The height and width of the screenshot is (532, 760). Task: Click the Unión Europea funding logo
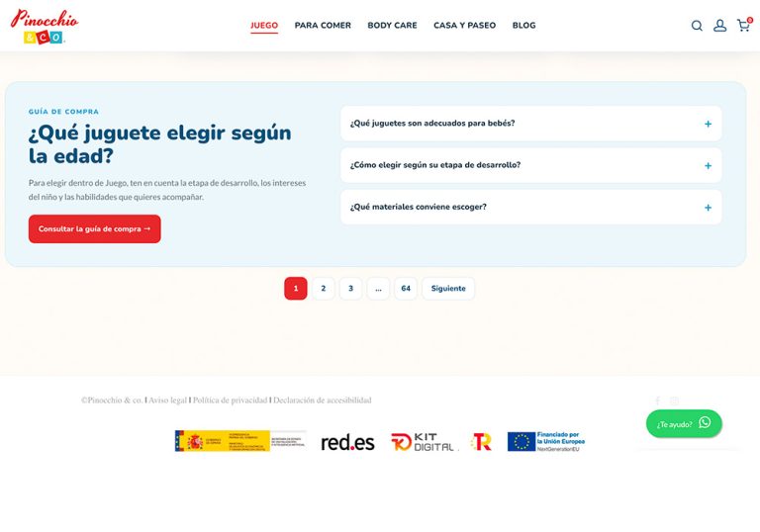(546, 442)
